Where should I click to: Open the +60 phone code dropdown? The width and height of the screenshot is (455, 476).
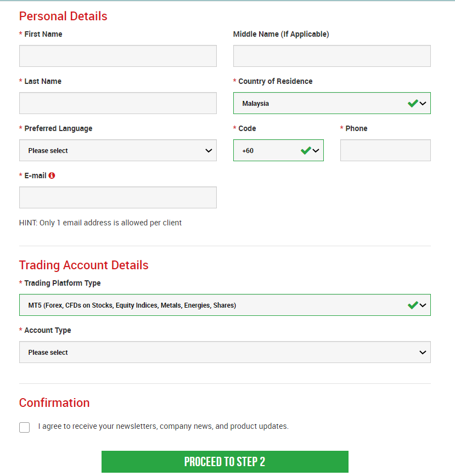point(278,150)
